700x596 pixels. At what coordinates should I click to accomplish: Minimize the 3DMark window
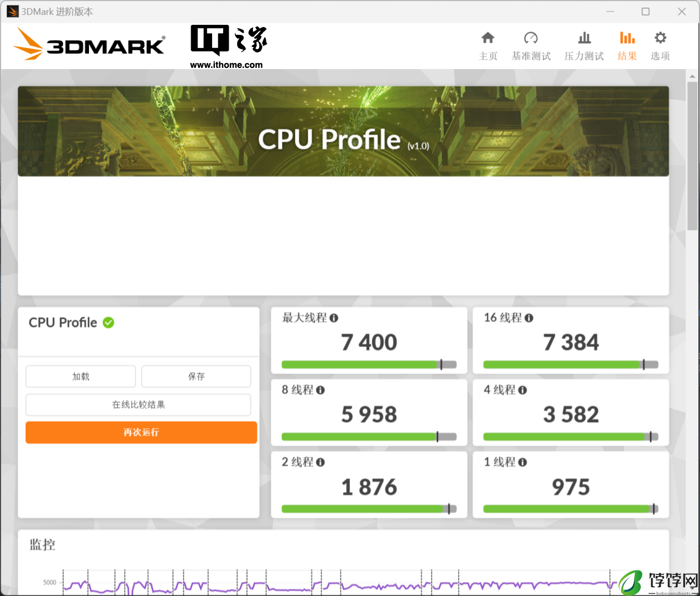(610, 12)
